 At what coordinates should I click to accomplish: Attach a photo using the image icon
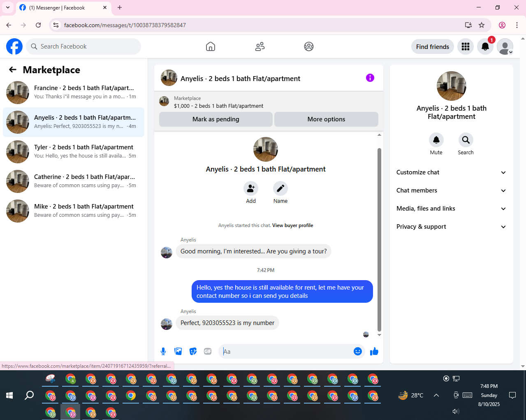pyautogui.click(x=178, y=351)
